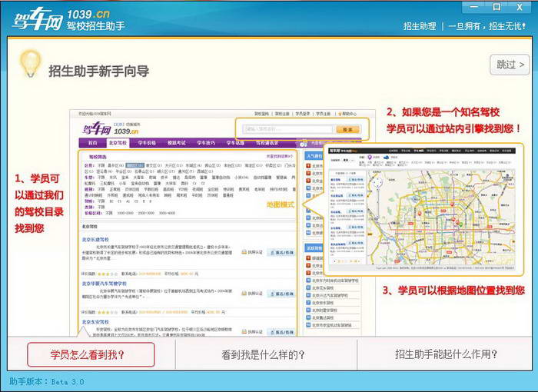Close the 驾校招生助手 window

pyautogui.click(x=520, y=6)
